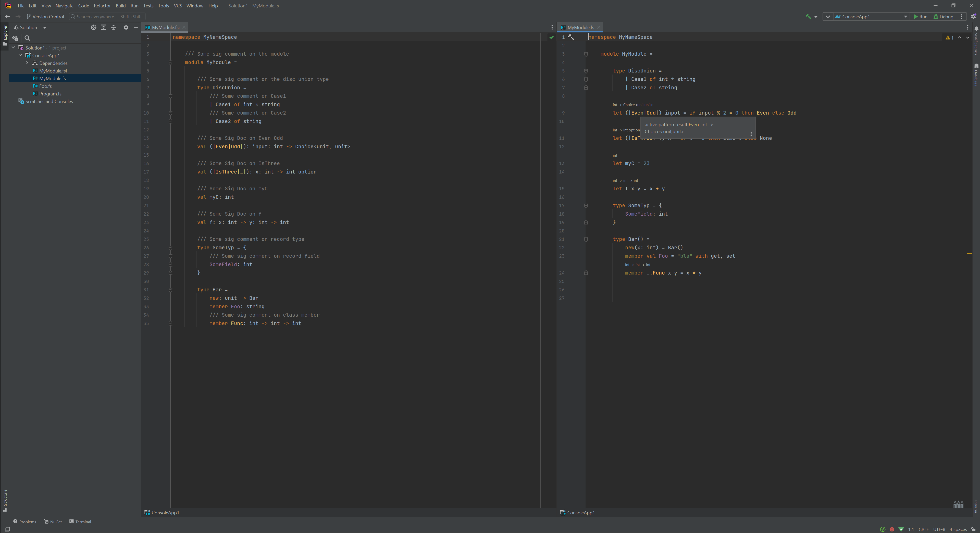Click the Debug bug button
Image resolution: width=980 pixels, height=533 pixels.
tap(943, 17)
